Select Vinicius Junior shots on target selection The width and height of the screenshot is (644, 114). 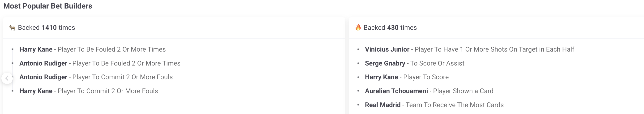pyautogui.click(x=469, y=49)
